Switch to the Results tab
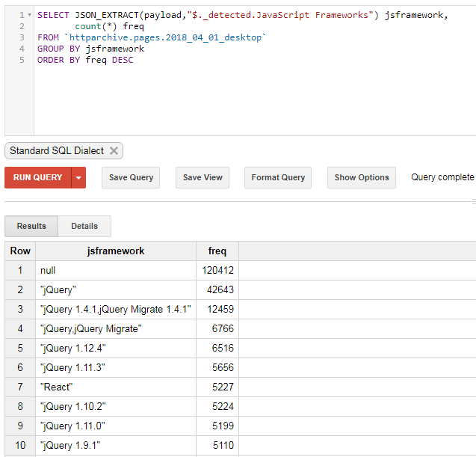The width and height of the screenshot is (476, 457). coord(31,226)
